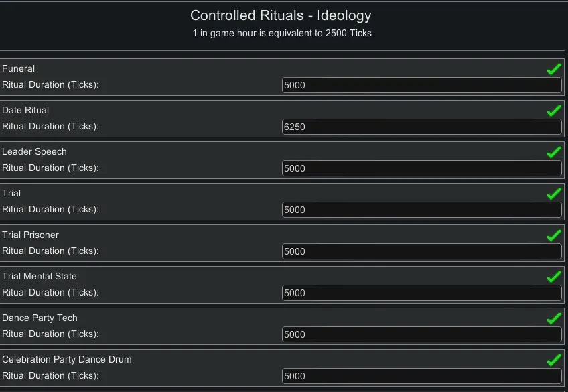Focus the Leader Speech duration input

(421, 168)
